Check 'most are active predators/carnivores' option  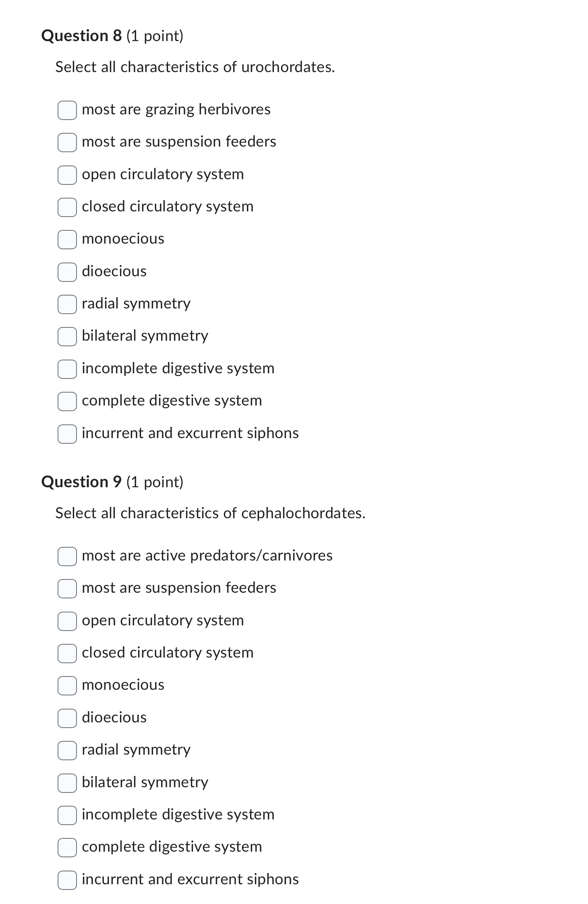[67, 556]
